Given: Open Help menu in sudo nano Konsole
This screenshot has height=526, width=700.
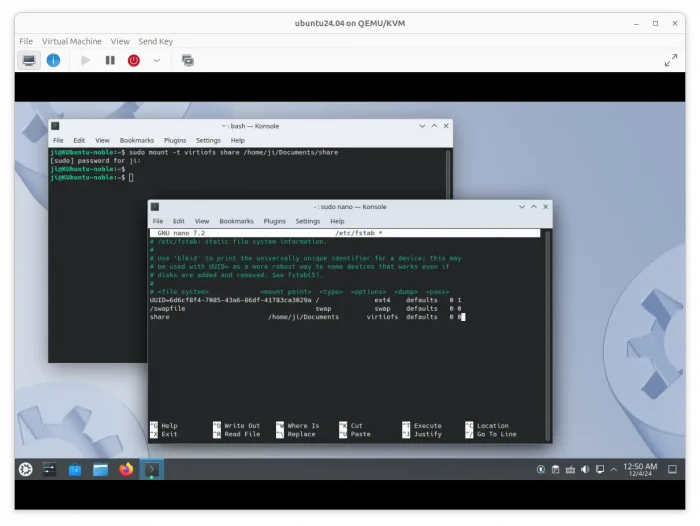Looking at the screenshot, I should [x=337, y=221].
